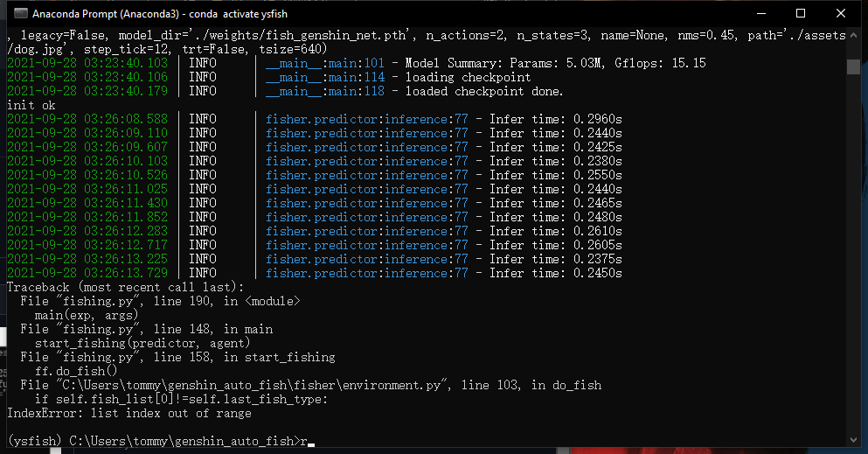Screen dimensions: 868x454
Task: Click the environment.py file path in traceback
Action: tap(252, 386)
